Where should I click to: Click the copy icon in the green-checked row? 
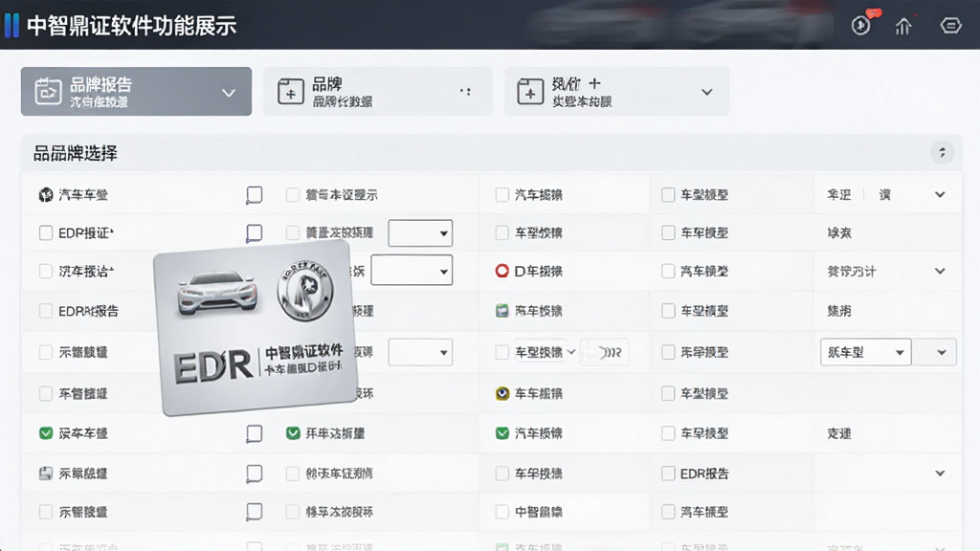[255, 433]
